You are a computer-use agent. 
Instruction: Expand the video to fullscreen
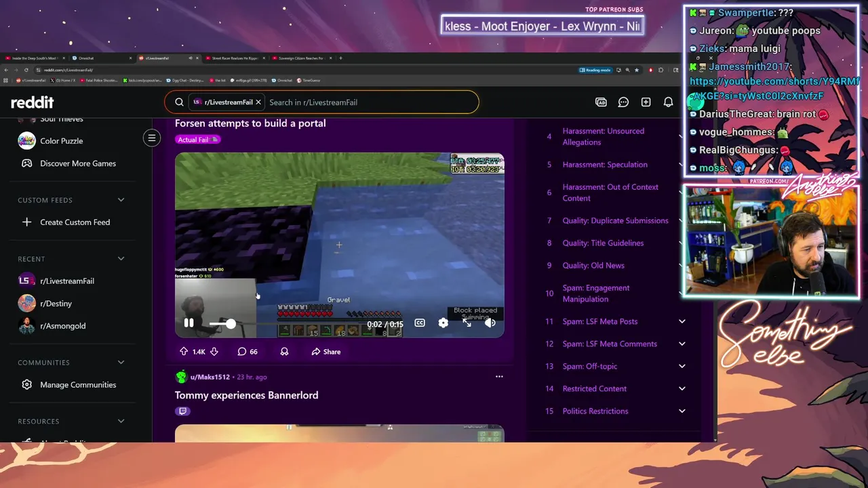467,323
